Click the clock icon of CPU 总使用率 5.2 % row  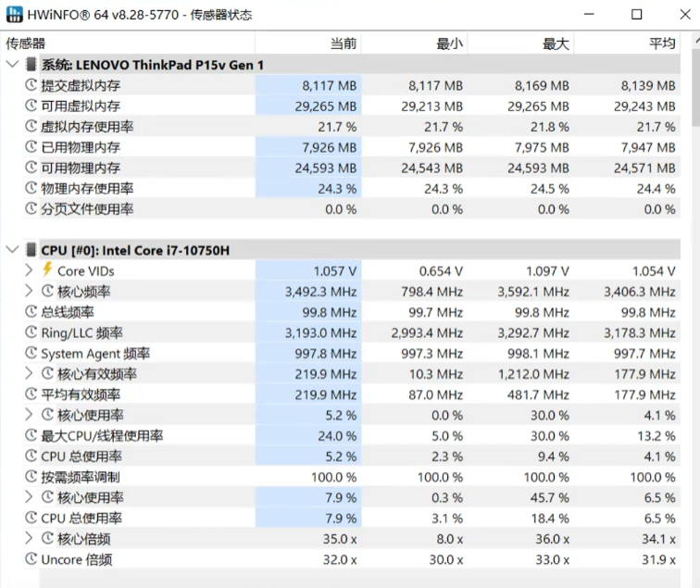(31, 456)
